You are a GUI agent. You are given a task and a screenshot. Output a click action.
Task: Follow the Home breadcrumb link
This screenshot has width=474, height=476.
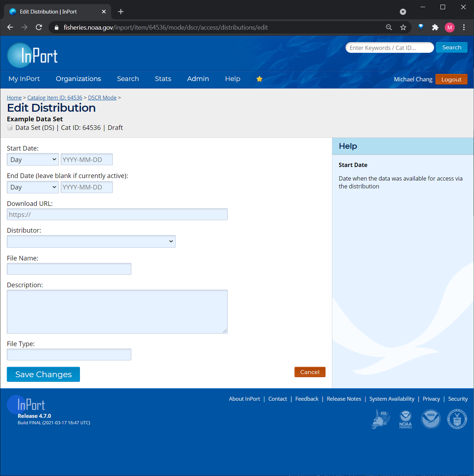[x=14, y=97]
